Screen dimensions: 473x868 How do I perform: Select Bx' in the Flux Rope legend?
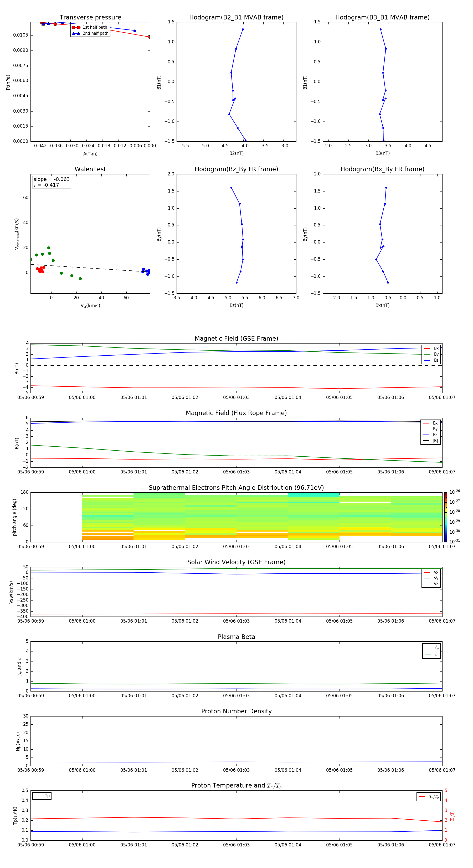click(431, 423)
